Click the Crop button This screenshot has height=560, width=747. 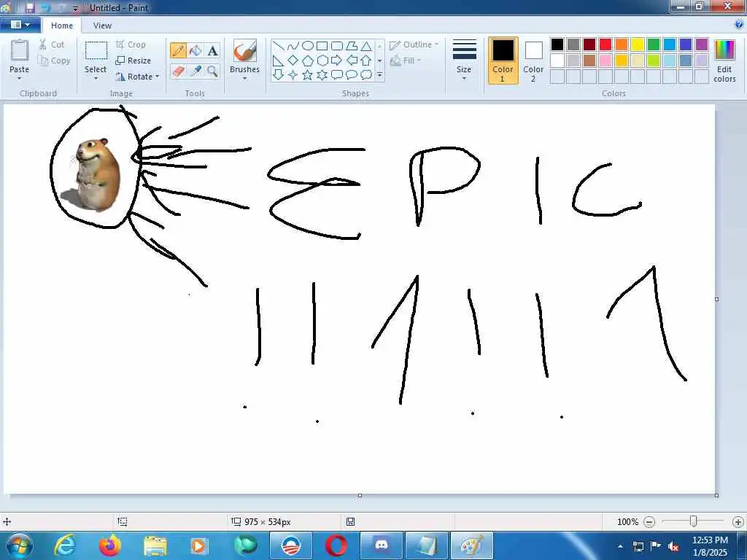[x=131, y=44]
